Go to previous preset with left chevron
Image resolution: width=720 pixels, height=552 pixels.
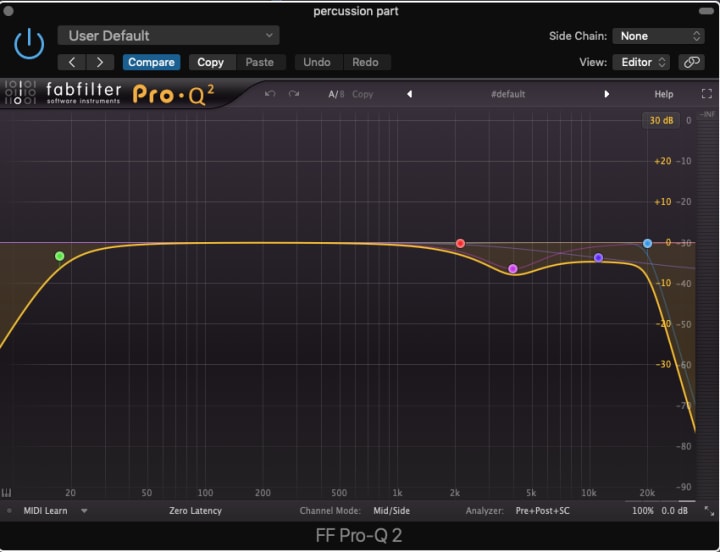click(72, 62)
